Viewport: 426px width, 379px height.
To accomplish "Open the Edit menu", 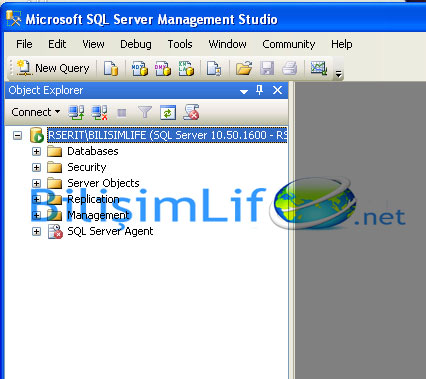I will [x=57, y=44].
